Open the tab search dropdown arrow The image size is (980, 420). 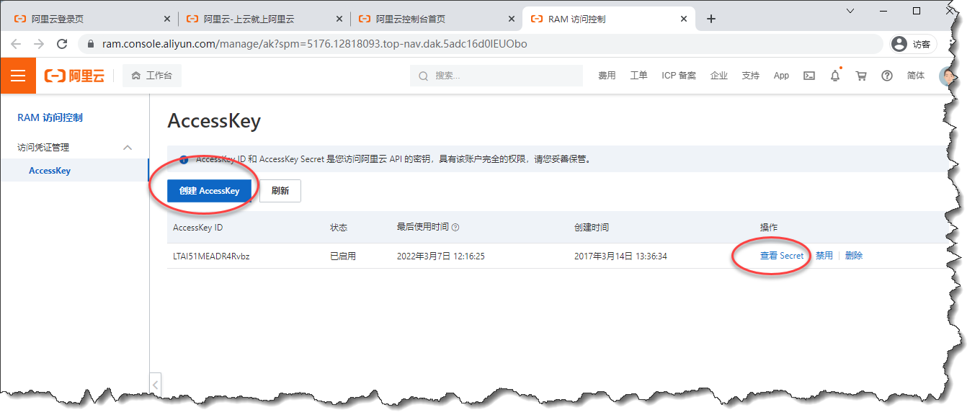(850, 11)
